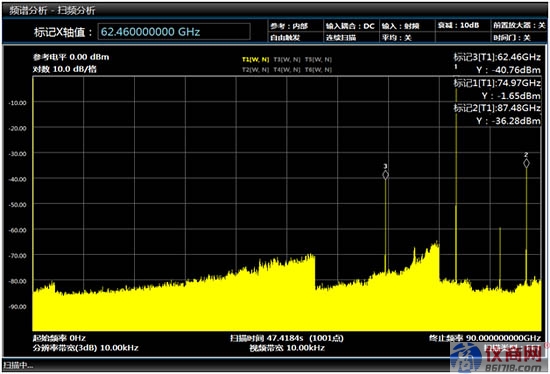Screen dimensions: 550x374
Task: Click the 分辨率带宽 10.00kHz readout
Action: coord(86,348)
